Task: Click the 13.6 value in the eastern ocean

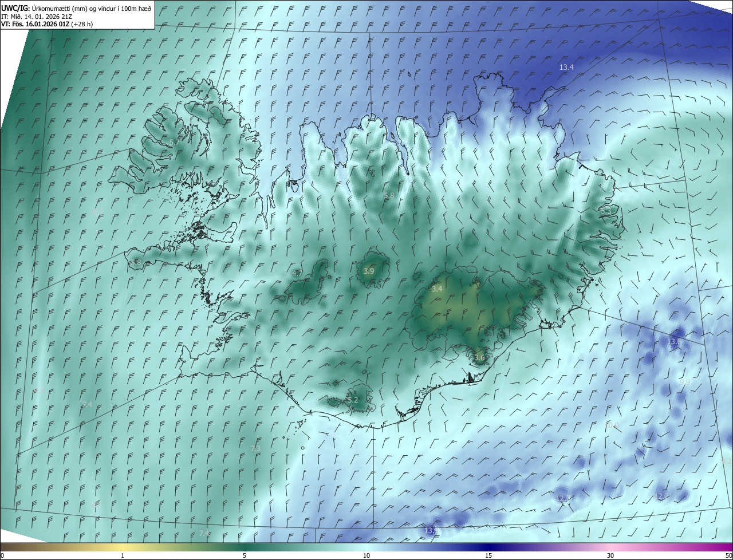Action: pyautogui.click(x=675, y=342)
